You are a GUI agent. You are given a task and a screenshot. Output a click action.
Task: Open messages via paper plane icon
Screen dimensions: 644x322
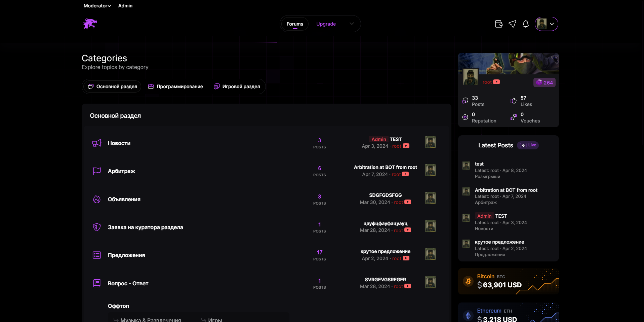512,24
